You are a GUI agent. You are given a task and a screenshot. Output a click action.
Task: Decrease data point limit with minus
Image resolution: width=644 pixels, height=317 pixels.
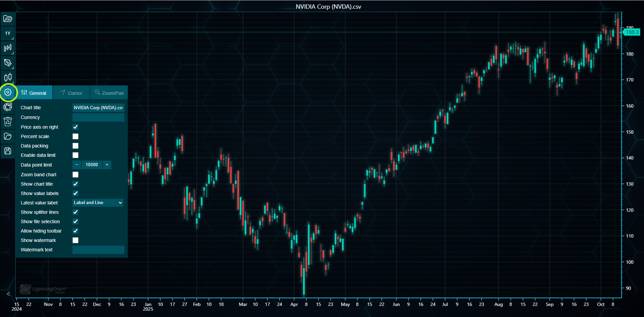point(77,165)
